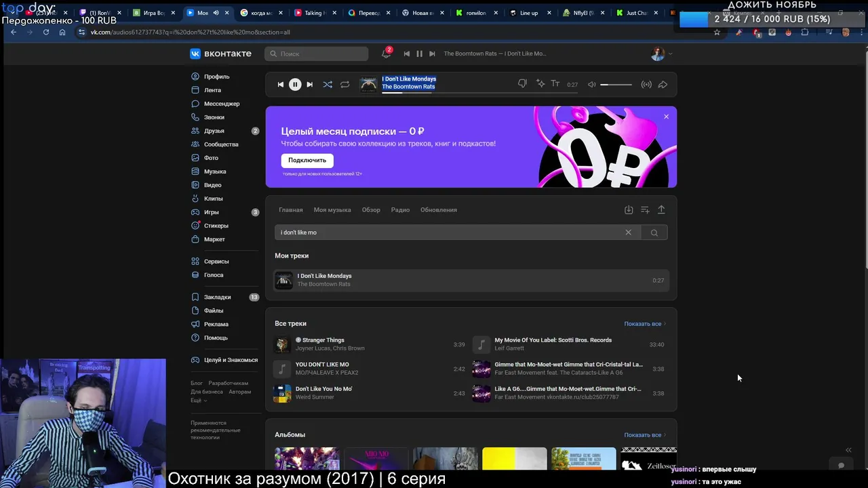Switch to the Моя музыка tab
Image resolution: width=868 pixels, height=488 pixels.
click(332, 210)
